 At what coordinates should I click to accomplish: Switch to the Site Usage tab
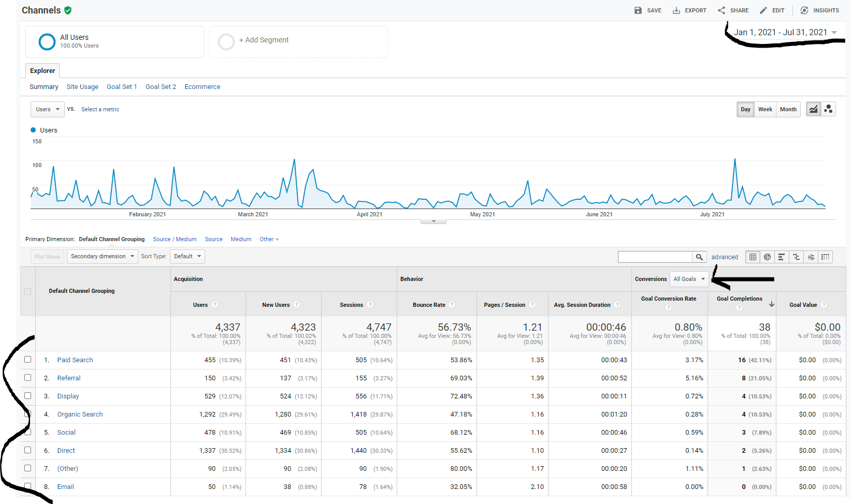(82, 87)
